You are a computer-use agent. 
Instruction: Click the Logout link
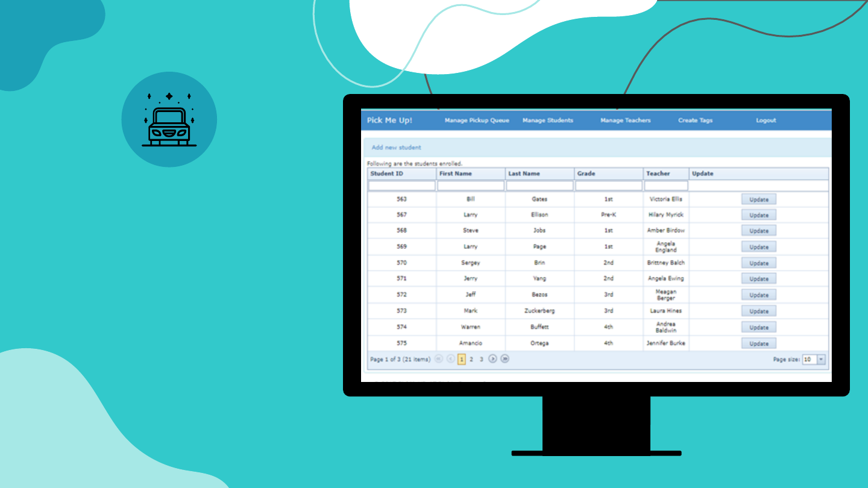(x=766, y=120)
